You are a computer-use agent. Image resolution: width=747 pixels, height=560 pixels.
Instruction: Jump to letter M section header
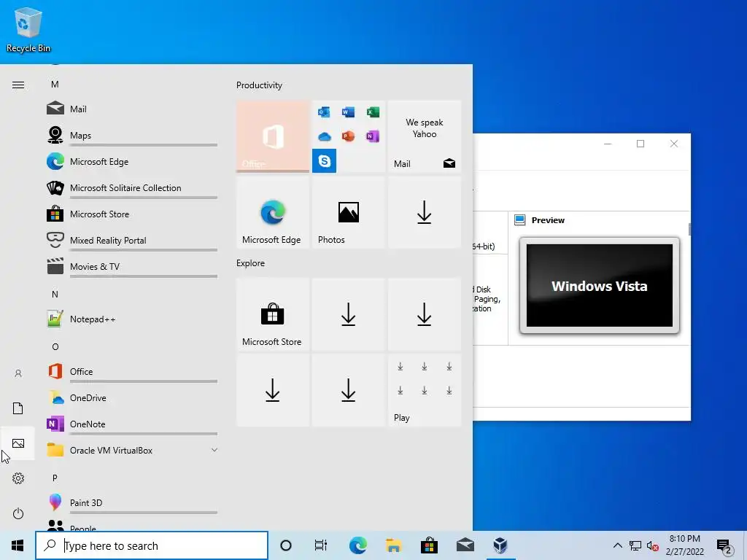click(x=55, y=85)
